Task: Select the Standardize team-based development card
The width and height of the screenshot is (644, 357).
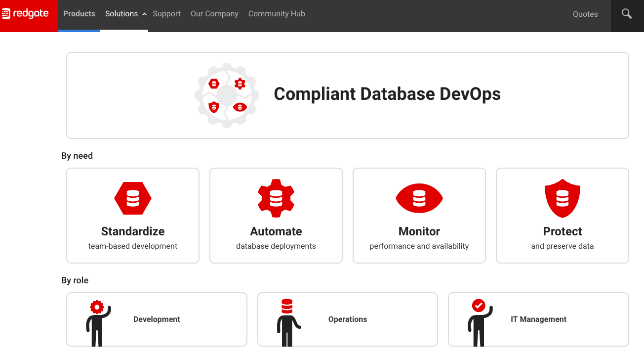Action: tap(132, 215)
